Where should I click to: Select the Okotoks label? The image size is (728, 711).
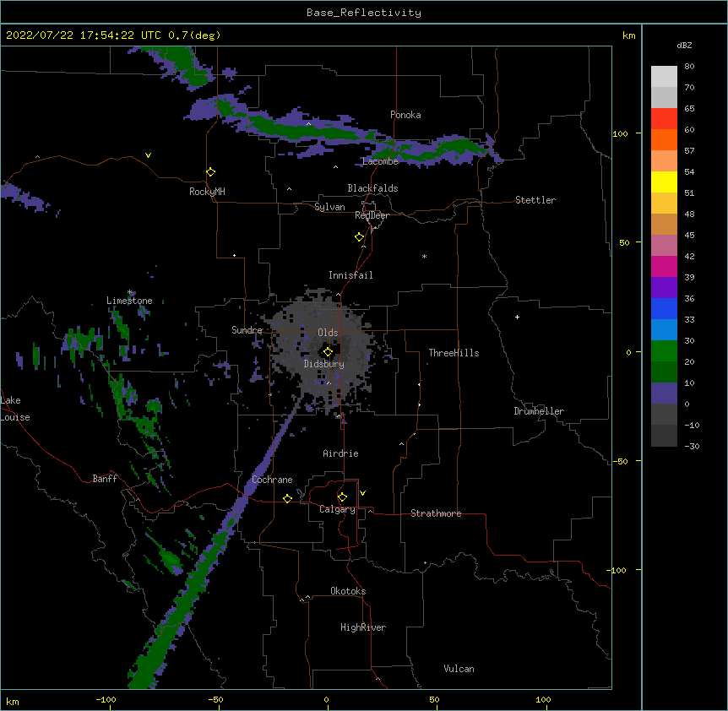pos(348,591)
